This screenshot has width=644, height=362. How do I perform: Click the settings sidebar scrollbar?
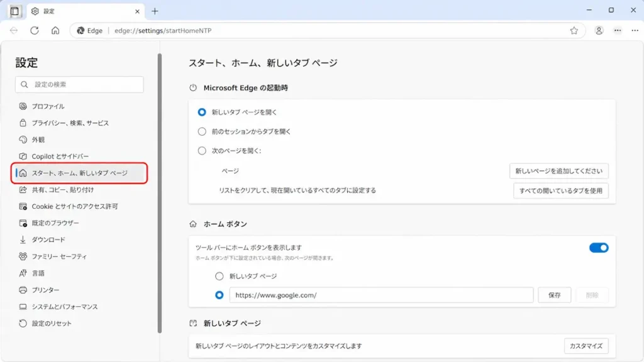click(x=160, y=193)
